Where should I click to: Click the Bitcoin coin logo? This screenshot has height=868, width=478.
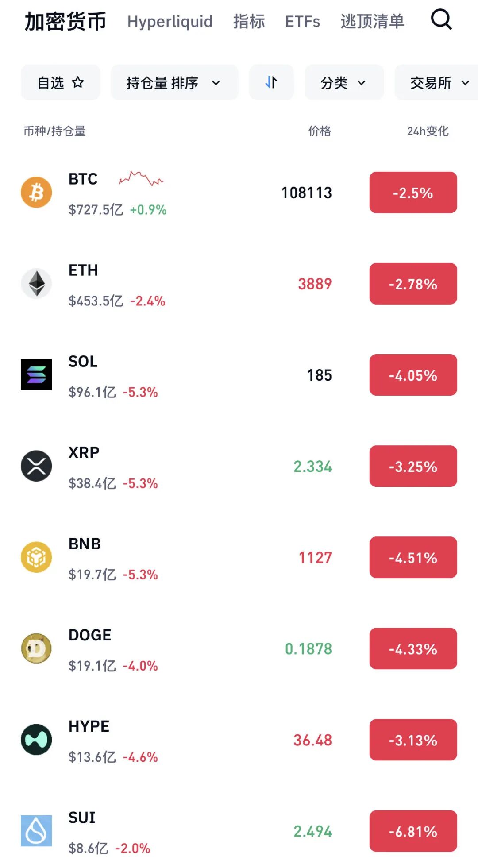tap(36, 193)
